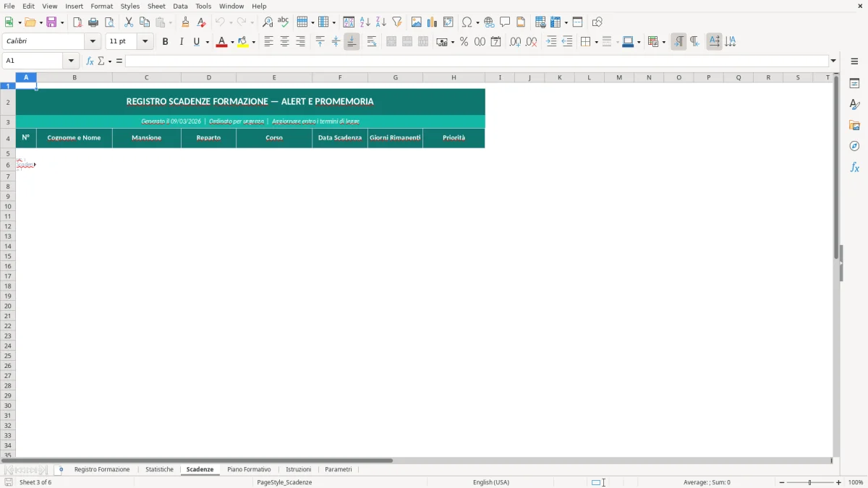Click the Print icon
Screen dimensions: 868x488
pyautogui.click(x=93, y=22)
